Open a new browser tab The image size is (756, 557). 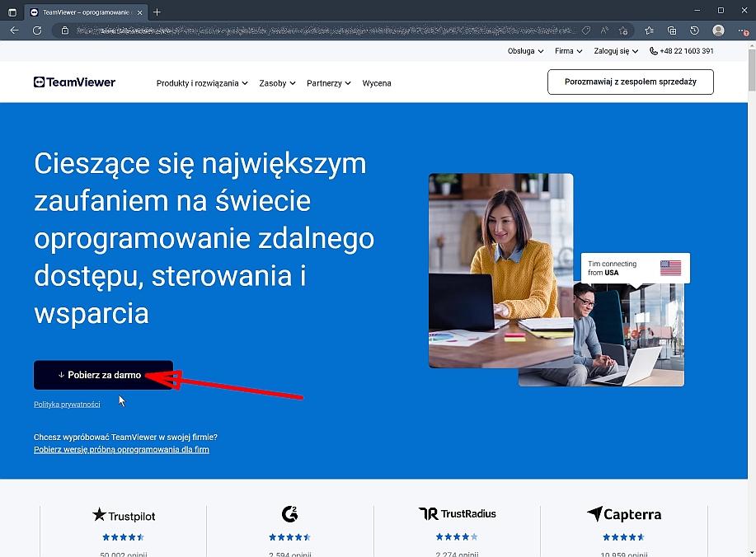[157, 12]
